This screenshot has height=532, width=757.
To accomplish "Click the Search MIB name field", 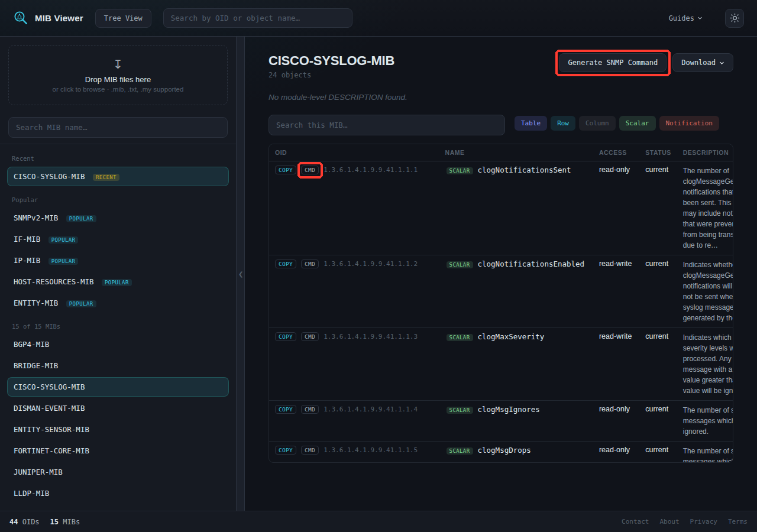I will coord(118,127).
